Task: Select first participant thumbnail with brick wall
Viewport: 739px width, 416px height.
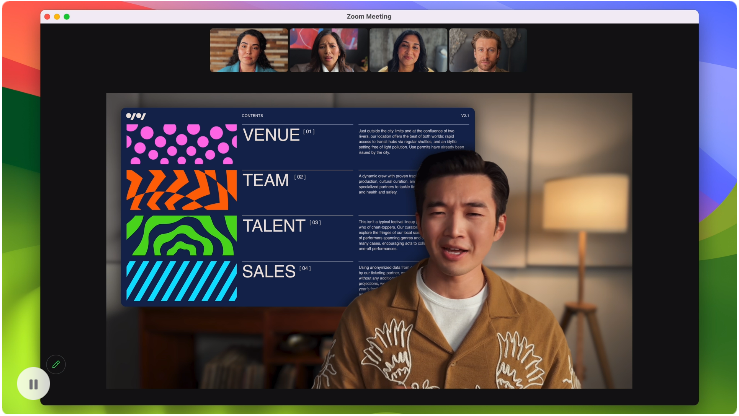Action: point(249,50)
